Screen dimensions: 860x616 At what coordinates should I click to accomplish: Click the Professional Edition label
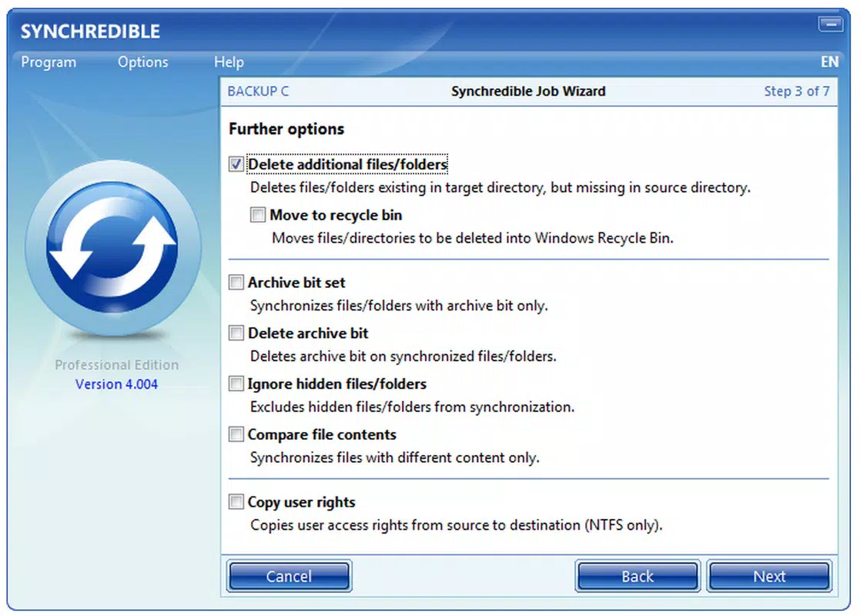[116, 365]
